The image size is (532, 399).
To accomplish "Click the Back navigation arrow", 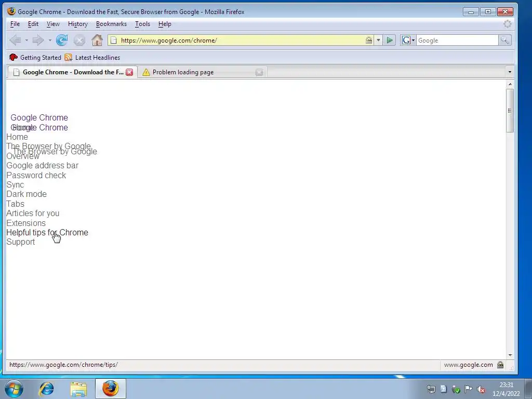I will pyautogui.click(x=15, y=41).
